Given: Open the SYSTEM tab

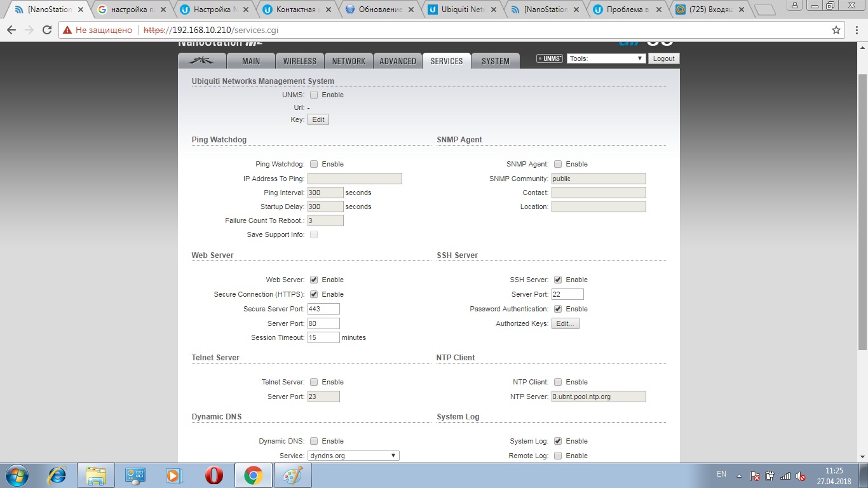Looking at the screenshot, I should pyautogui.click(x=495, y=61).
